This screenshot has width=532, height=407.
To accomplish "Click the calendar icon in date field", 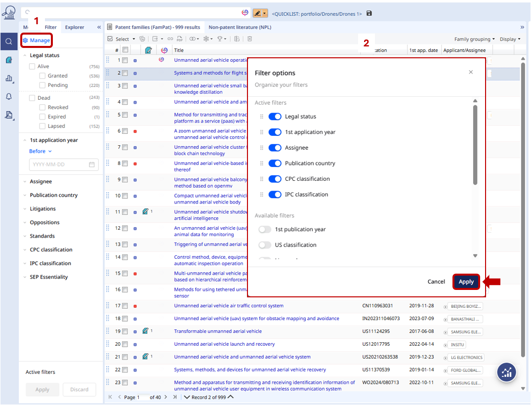I will coord(92,164).
